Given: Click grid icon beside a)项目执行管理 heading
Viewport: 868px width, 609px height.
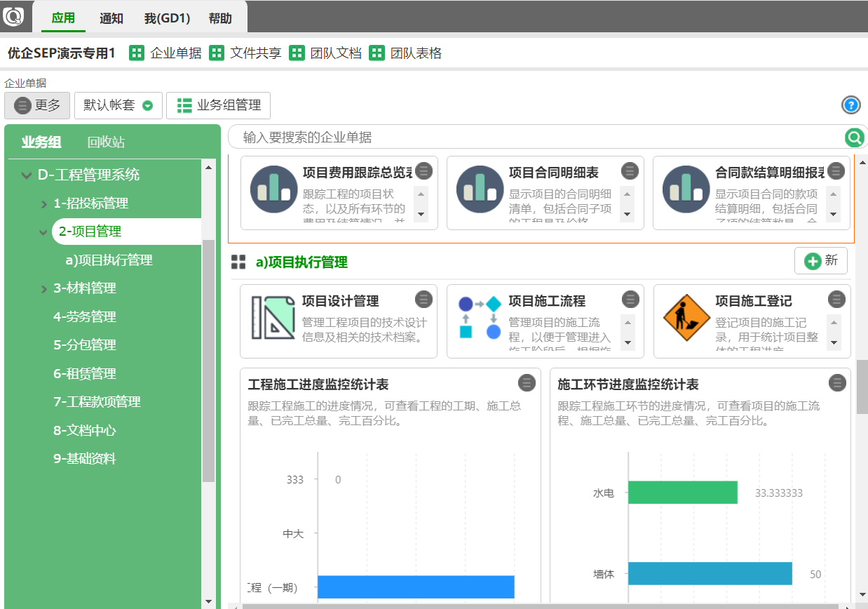Looking at the screenshot, I should tap(238, 262).
